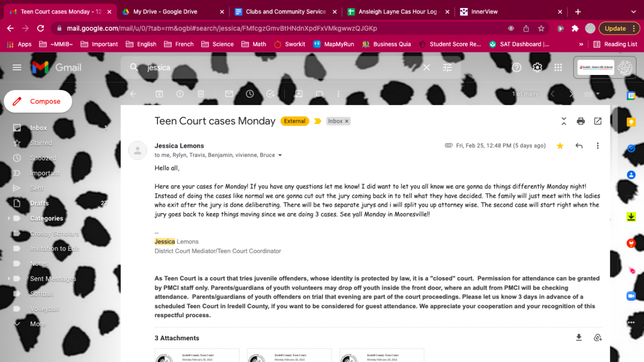Unstar the Jessica Lemons message
The width and height of the screenshot is (644, 362).
coord(560,146)
